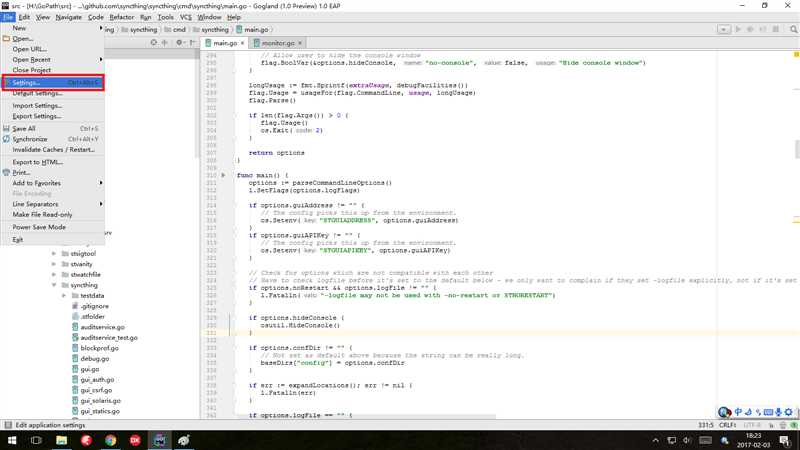Open the Edit menu
Image resolution: width=800 pixels, height=450 pixels.
point(24,17)
